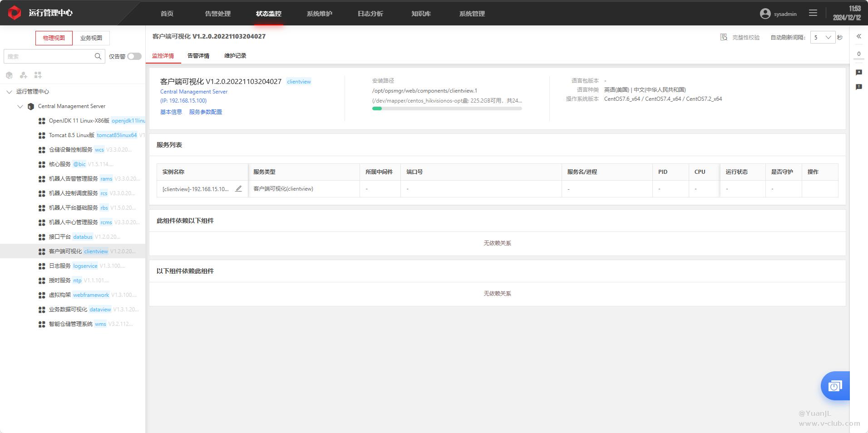Screen dimensions: 868x433
Task: Click the sysadmin user avatar icon
Action: (765, 14)
